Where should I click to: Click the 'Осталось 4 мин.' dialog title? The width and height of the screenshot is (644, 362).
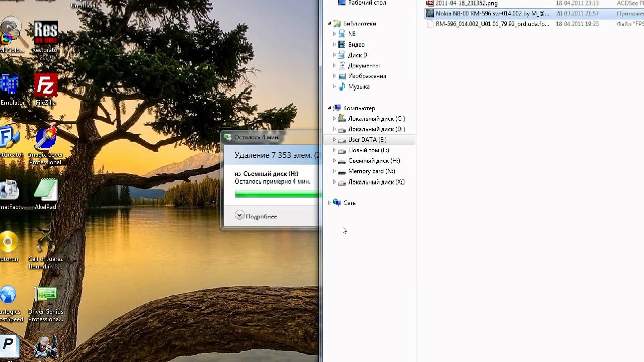click(x=257, y=137)
